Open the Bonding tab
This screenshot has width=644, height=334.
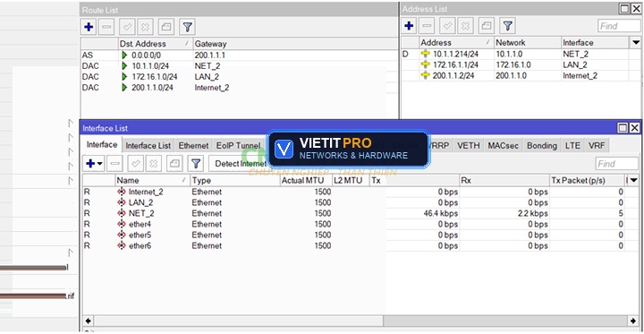pyautogui.click(x=542, y=146)
